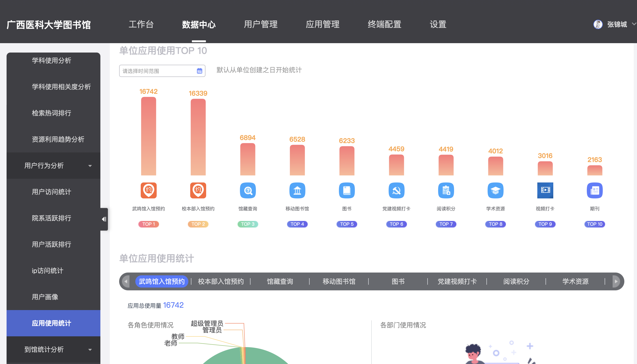The width and height of the screenshot is (637, 364).
Task: Switch to the 用户管理 top menu
Action: coord(261,24)
